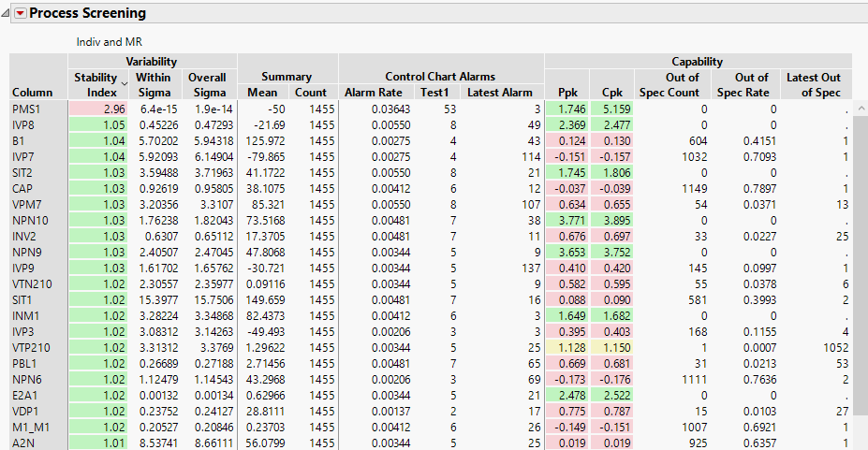Collapse the Process Screening report outline
This screenshot has height=450, width=868.
[x=6, y=13]
